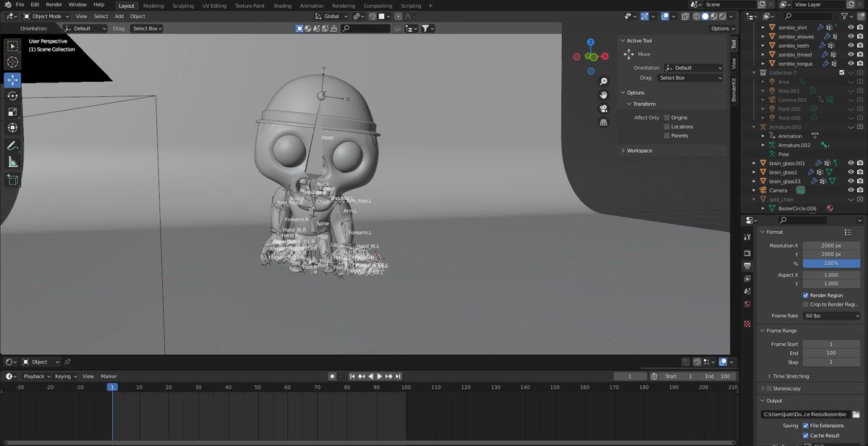Open the File menu
The height and width of the screenshot is (446, 868).
[20, 4]
